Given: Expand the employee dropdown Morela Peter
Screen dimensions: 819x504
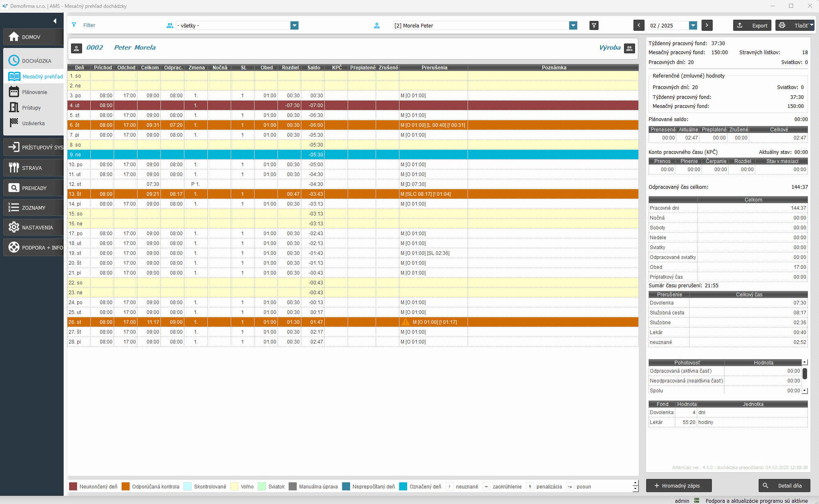Looking at the screenshot, I should tap(573, 25).
